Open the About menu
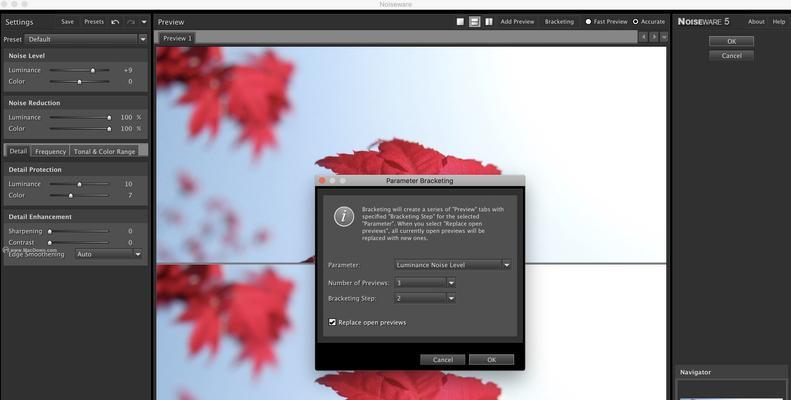The image size is (791, 400). (756, 22)
